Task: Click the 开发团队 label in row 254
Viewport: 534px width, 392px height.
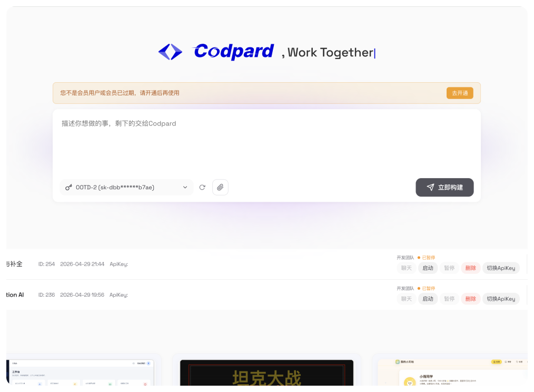Action: 406,257
